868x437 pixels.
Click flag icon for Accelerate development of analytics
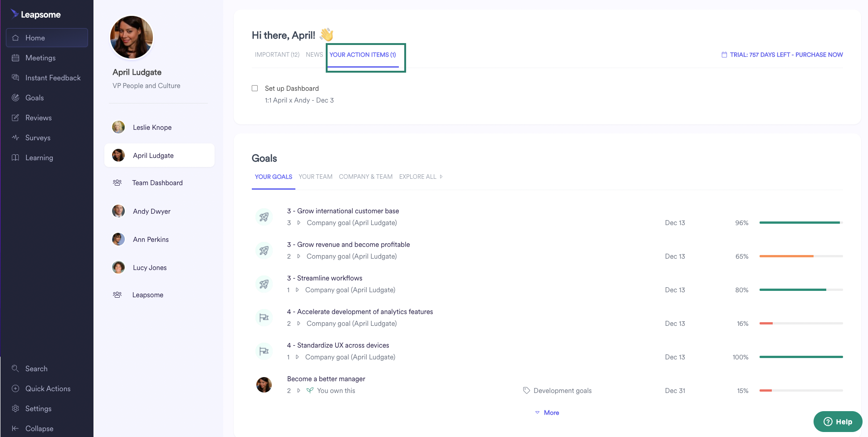[x=264, y=318]
